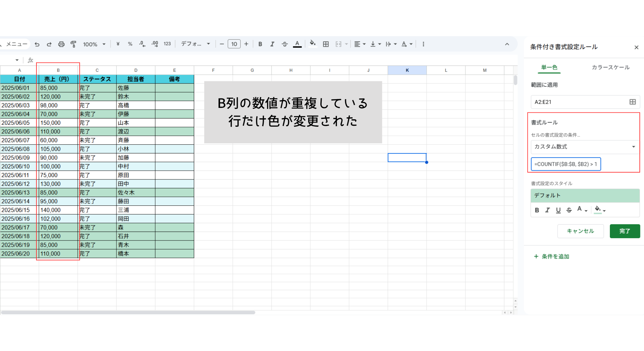Click the fx formula bar icon
The height and width of the screenshot is (351, 644).
pyautogui.click(x=31, y=60)
